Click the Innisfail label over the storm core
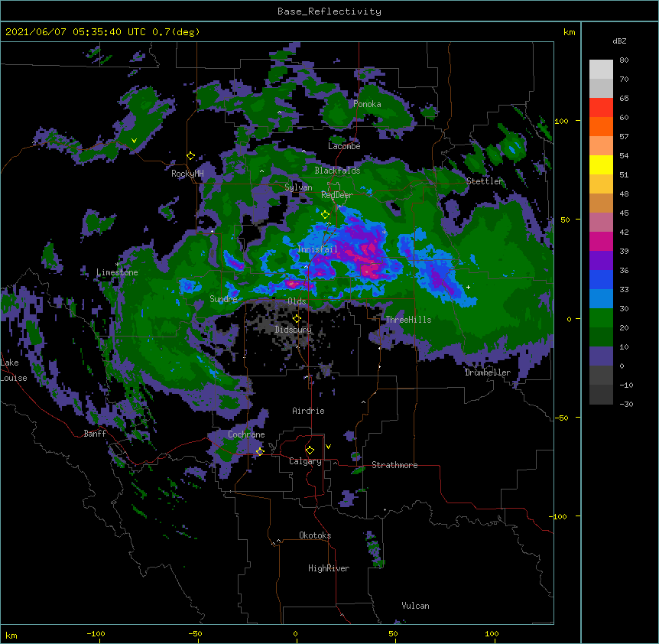Screen dimensions: 659x644 [x=317, y=249]
